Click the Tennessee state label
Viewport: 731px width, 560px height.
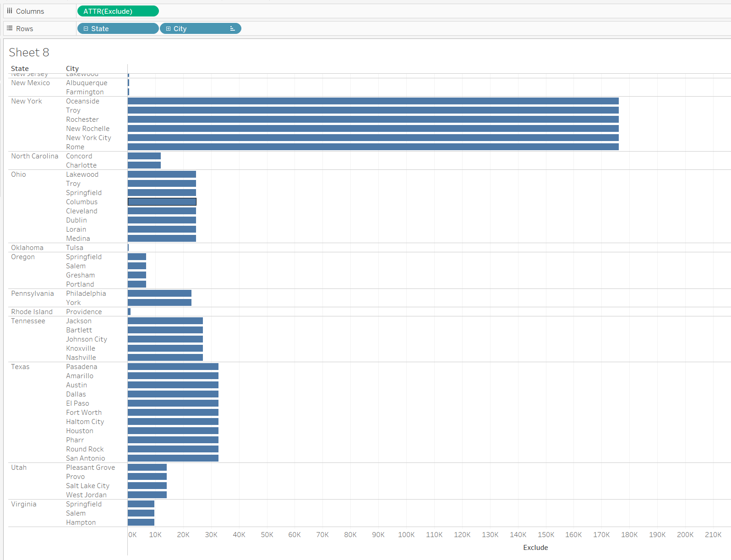28,321
